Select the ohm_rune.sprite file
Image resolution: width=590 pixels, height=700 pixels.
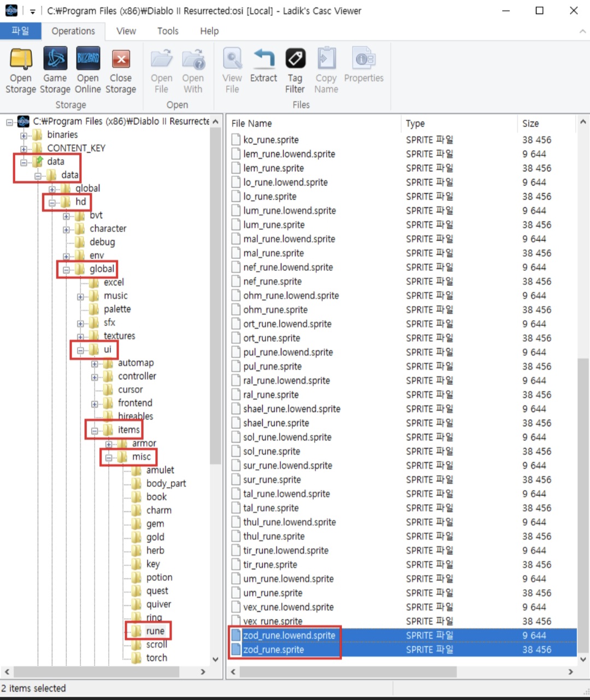click(x=275, y=310)
